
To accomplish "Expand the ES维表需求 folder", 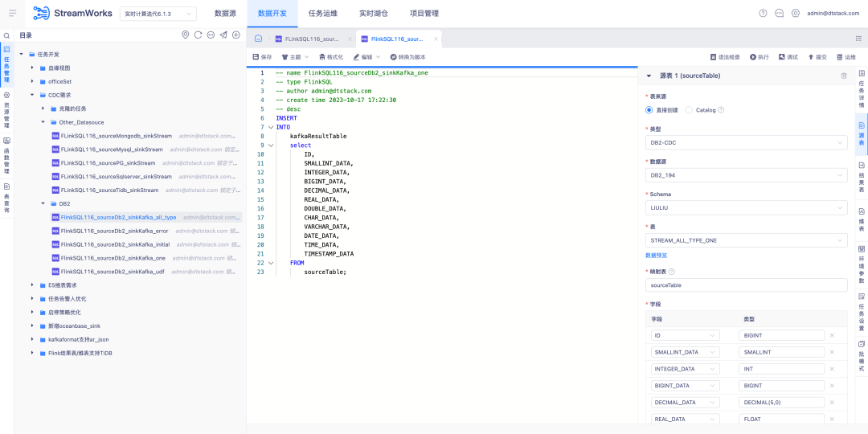I will (32, 285).
